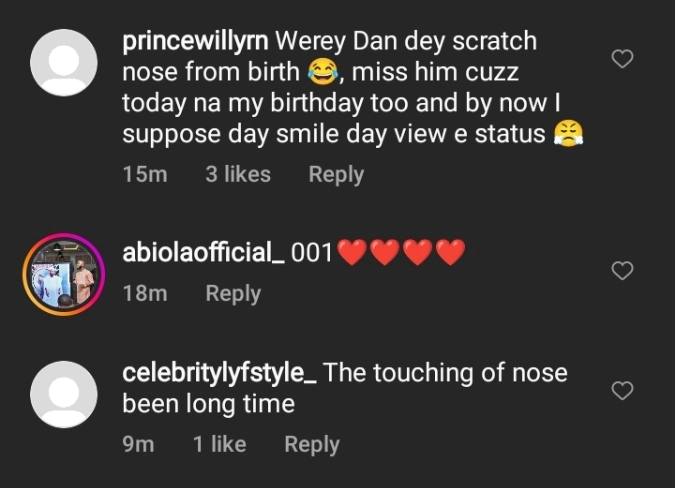The image size is (675, 488).
Task: Open celebritylyfstyle_'s default avatar
Action: [x=64, y=394]
